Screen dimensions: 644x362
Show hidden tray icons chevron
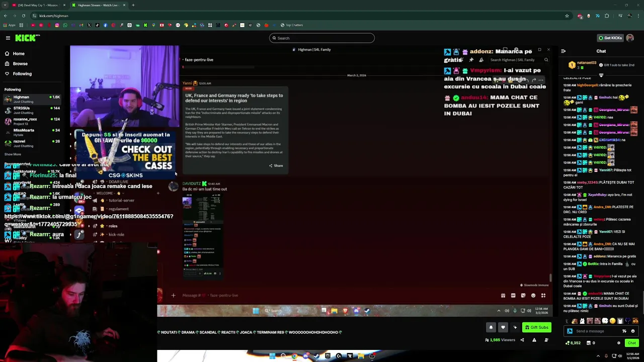(x=598, y=356)
